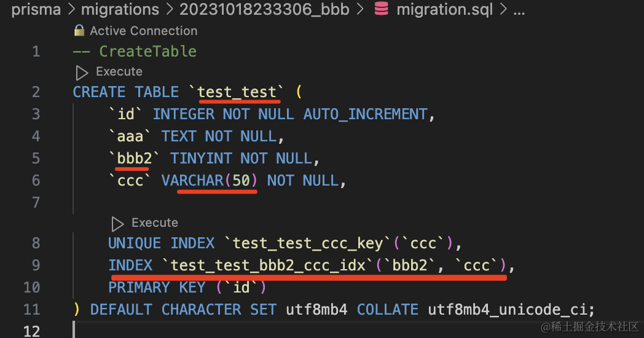This screenshot has height=338, width=644.
Task: Click the database icon before migration.sql
Action: 380,9
